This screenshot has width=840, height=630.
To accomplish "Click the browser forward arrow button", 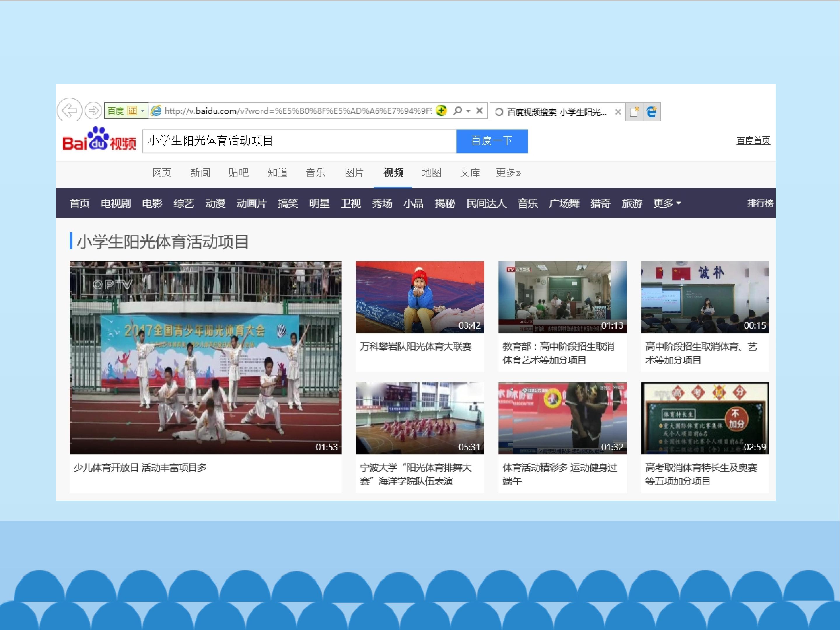I will 93,111.
